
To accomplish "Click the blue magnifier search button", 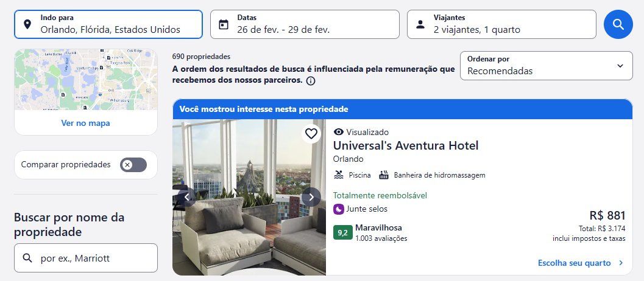I will pos(618,24).
